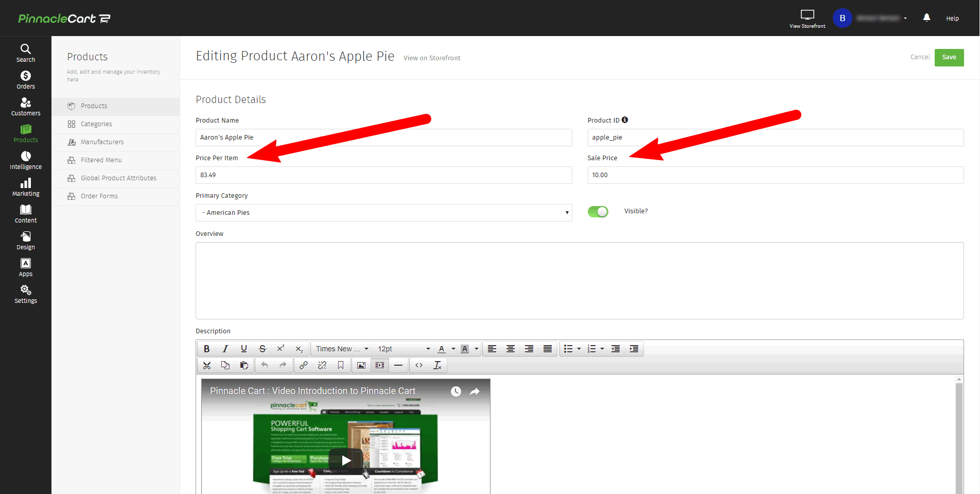Increase indent in editor
Screen dimensions: 980x494
634,349
